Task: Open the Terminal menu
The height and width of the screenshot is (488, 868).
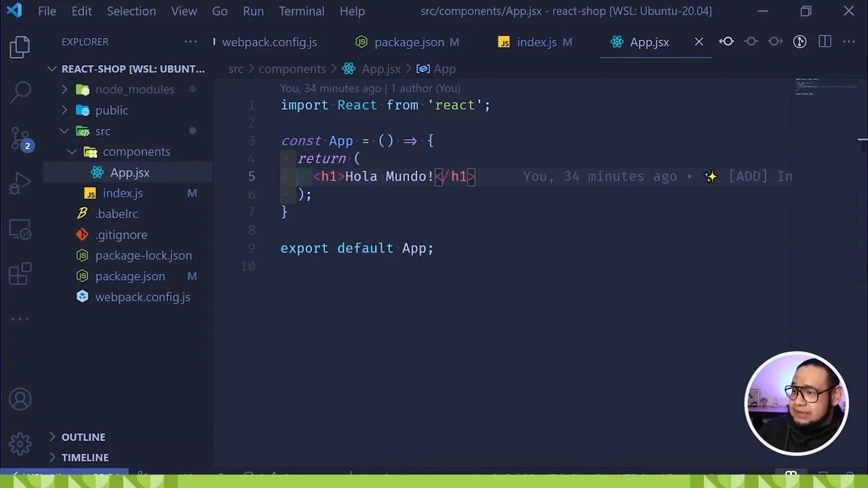Action: pos(301,11)
